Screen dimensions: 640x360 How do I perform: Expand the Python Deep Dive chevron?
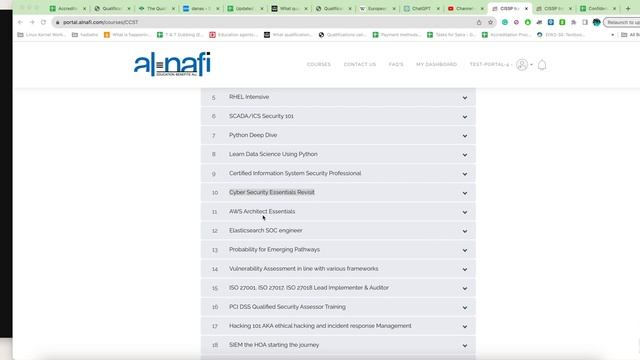[x=464, y=136]
